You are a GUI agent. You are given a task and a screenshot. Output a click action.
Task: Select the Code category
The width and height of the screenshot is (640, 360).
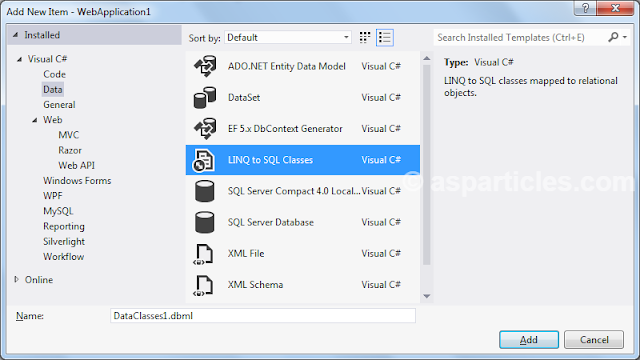[54, 74]
